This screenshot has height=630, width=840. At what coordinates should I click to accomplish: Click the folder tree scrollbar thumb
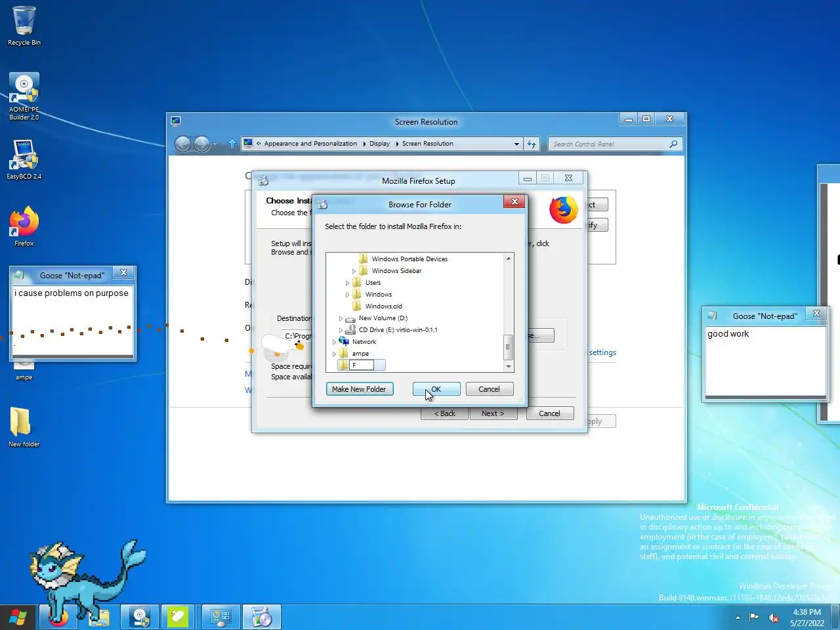click(x=509, y=347)
